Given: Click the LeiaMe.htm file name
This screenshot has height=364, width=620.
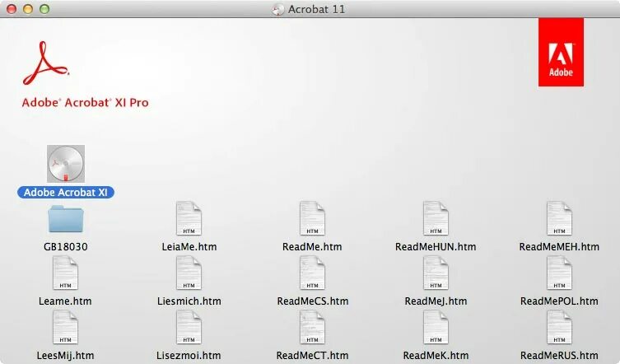Looking at the screenshot, I should tap(189, 247).
